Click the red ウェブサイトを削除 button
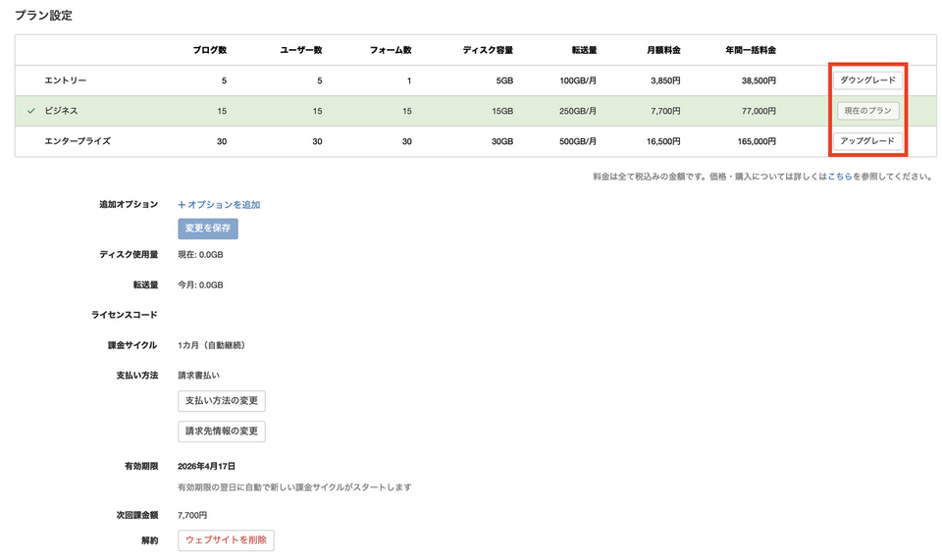This screenshot has height=560, width=942. click(226, 540)
